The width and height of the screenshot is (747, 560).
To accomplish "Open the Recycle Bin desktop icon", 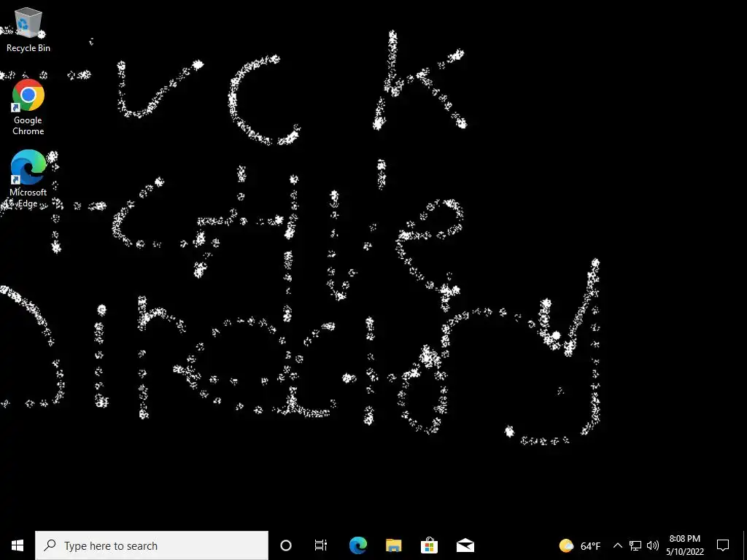I will tap(28, 29).
